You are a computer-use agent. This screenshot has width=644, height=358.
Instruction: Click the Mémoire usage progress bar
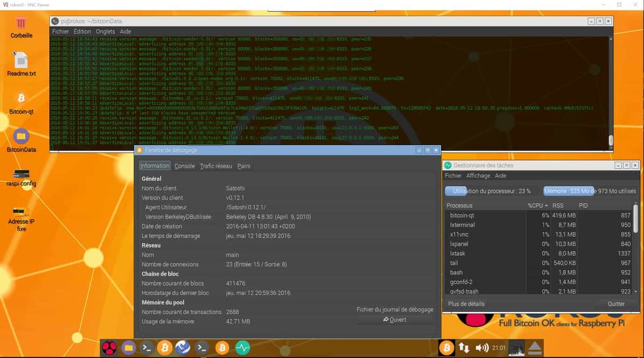point(590,191)
